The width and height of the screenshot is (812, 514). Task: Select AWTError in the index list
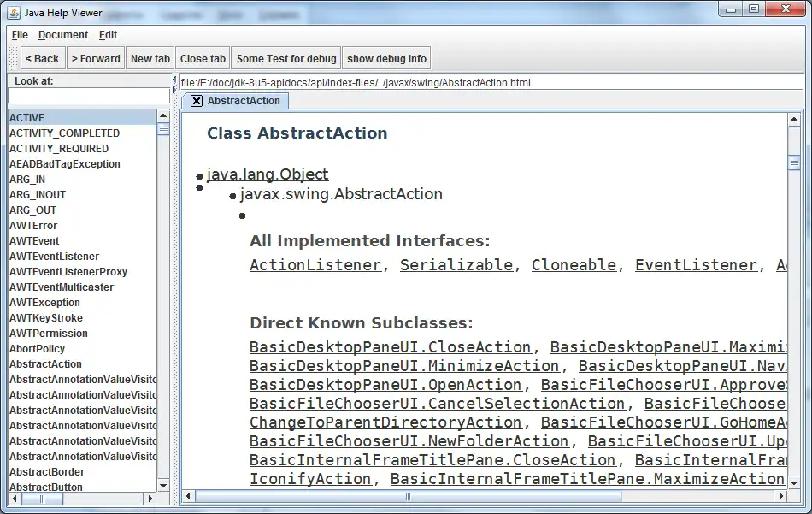82,226
